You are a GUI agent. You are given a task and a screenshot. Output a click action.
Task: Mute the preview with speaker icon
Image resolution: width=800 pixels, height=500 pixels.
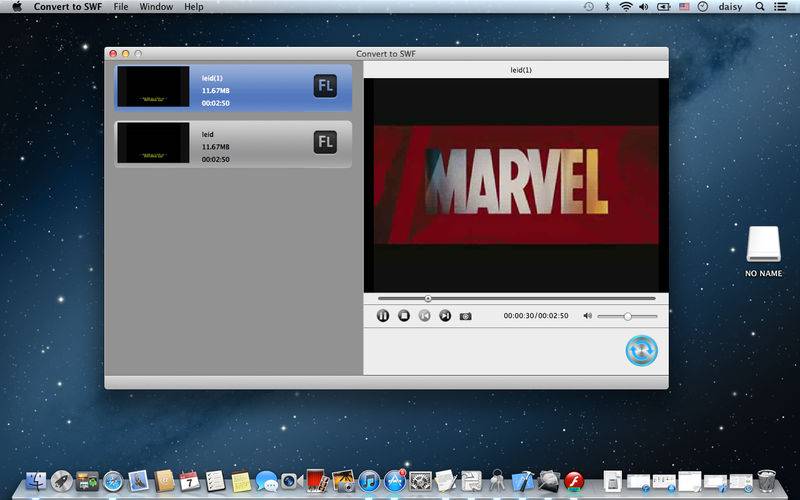(587, 316)
